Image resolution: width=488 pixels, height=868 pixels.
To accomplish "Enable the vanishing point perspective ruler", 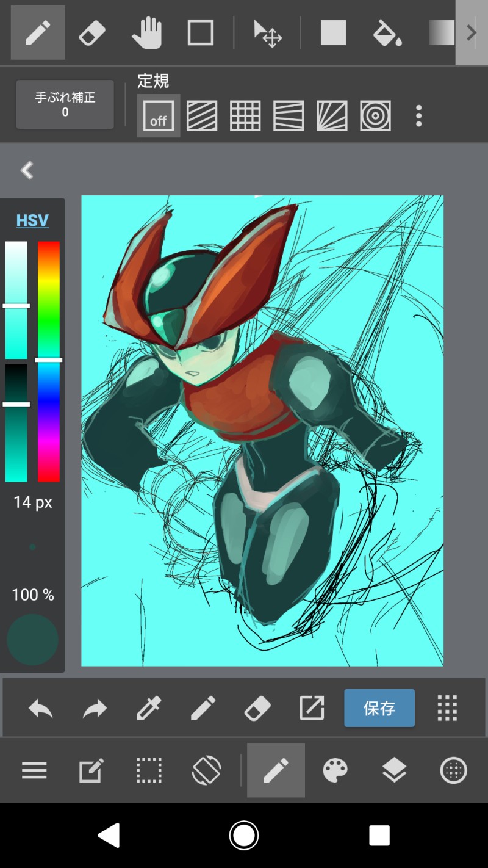I will point(289,115).
